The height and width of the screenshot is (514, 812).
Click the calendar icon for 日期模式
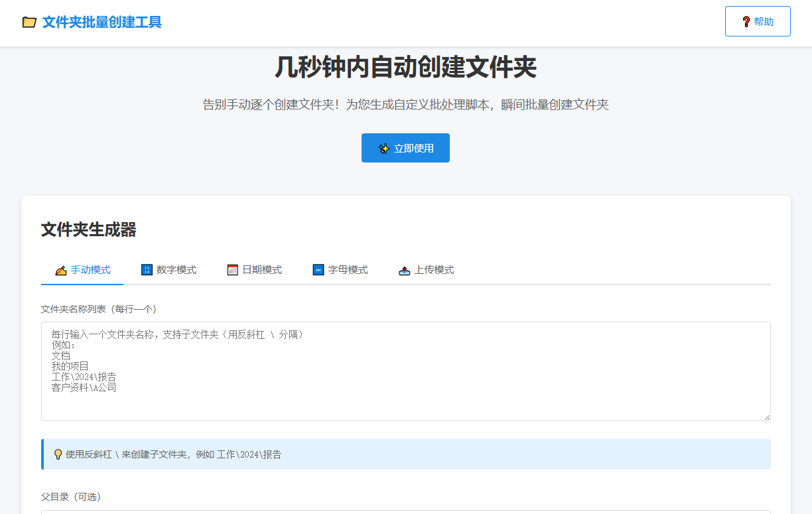pyautogui.click(x=232, y=270)
